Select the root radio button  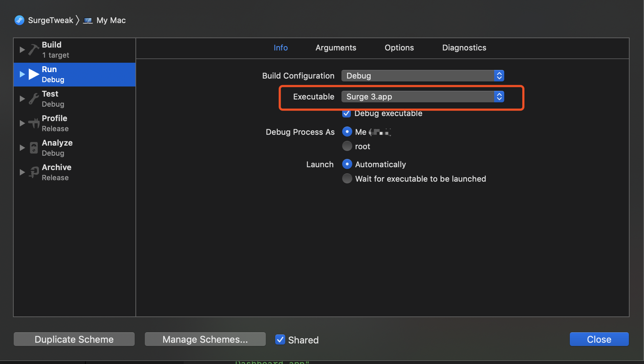[347, 146]
